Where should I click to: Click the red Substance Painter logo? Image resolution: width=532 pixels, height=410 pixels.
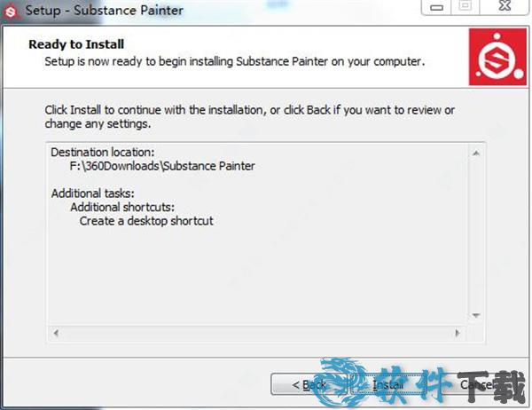[497, 57]
